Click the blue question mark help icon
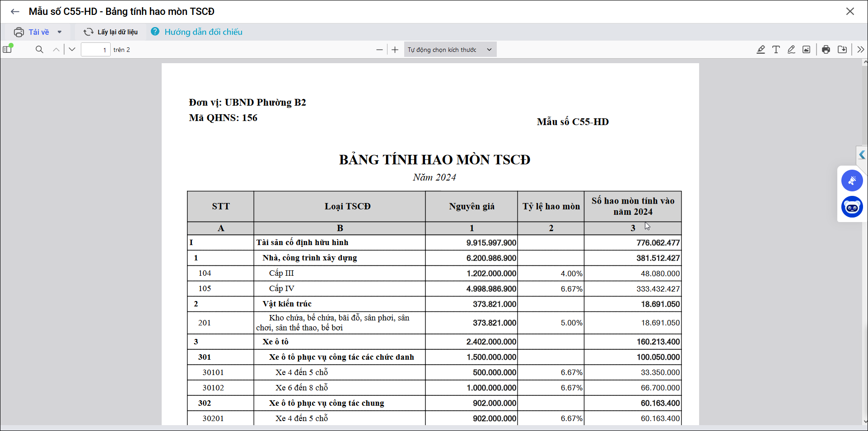 (x=155, y=32)
